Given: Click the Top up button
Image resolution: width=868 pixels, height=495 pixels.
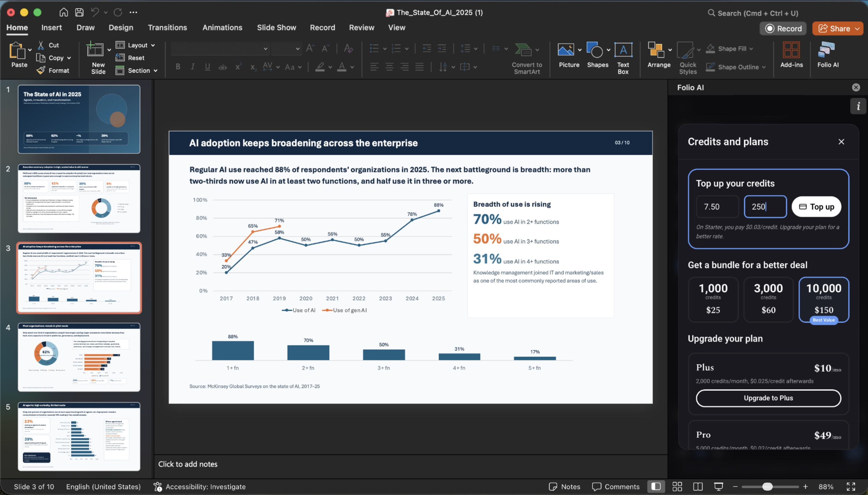Looking at the screenshot, I should (x=816, y=207).
